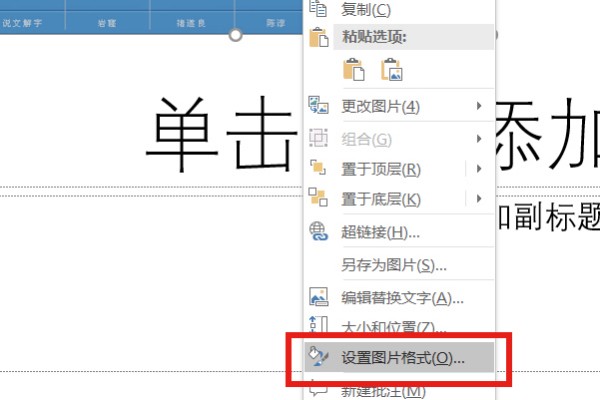Screen dimensions: 600x400
Task: Click the Change Picture icon
Action: [318, 105]
